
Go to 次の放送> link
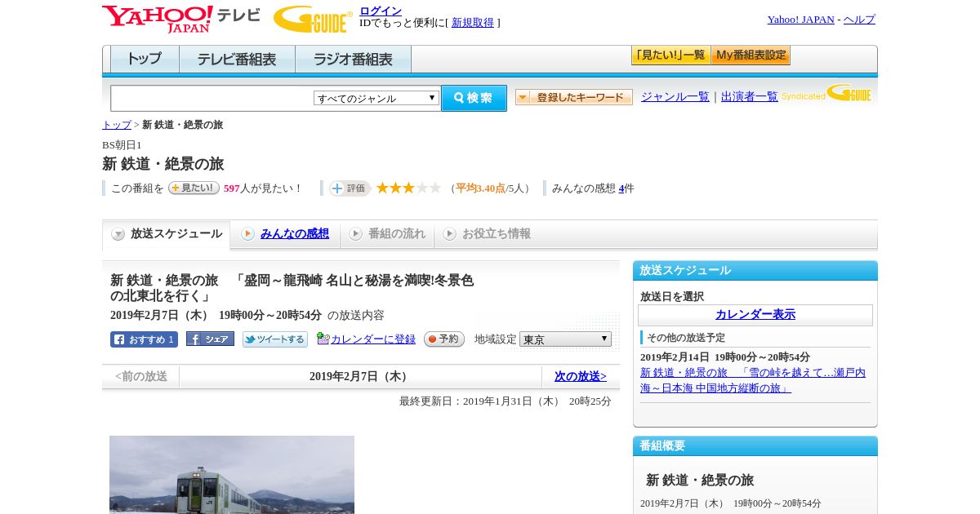(x=581, y=377)
